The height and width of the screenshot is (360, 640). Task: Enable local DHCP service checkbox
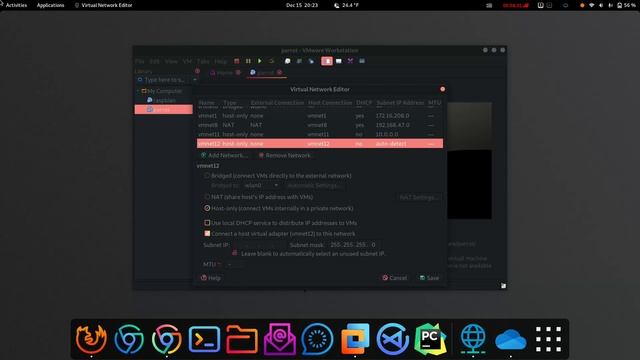(207, 223)
